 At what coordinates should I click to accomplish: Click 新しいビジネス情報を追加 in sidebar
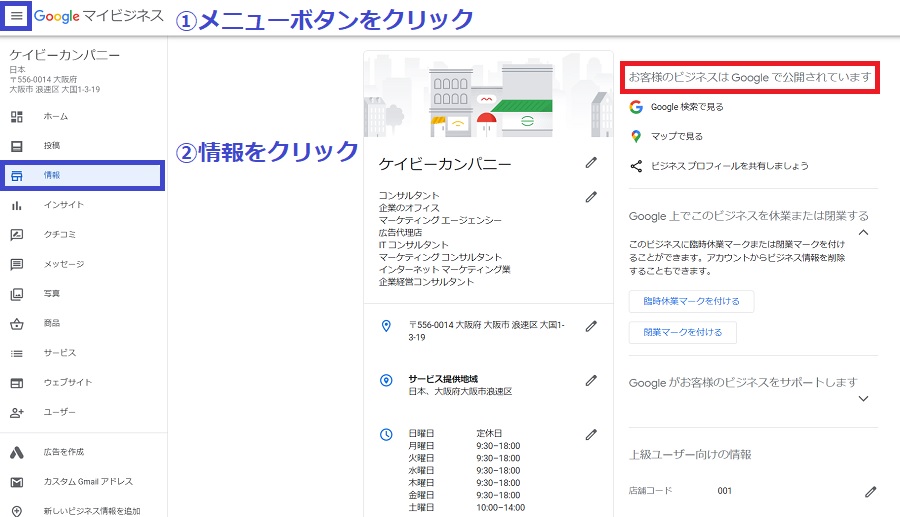point(89,511)
